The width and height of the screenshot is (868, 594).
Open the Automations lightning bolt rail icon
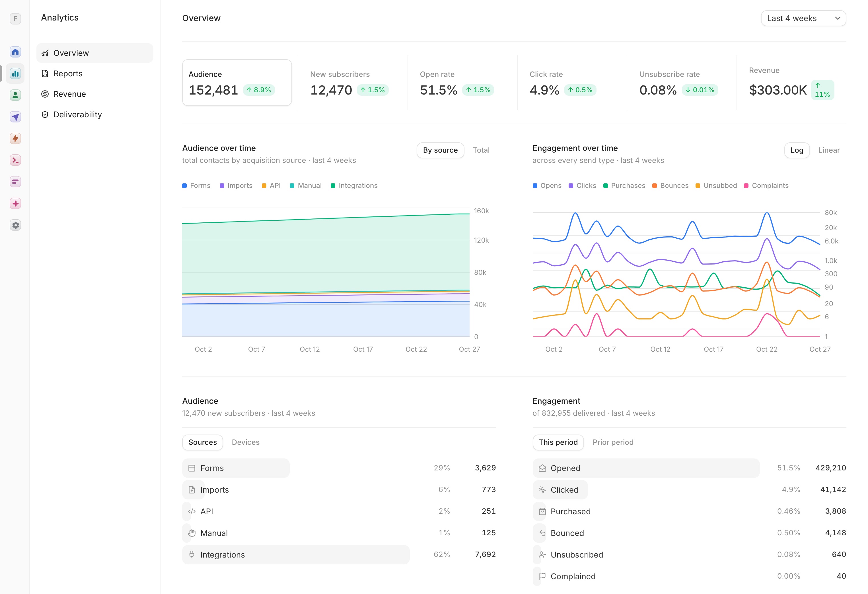[15, 139]
